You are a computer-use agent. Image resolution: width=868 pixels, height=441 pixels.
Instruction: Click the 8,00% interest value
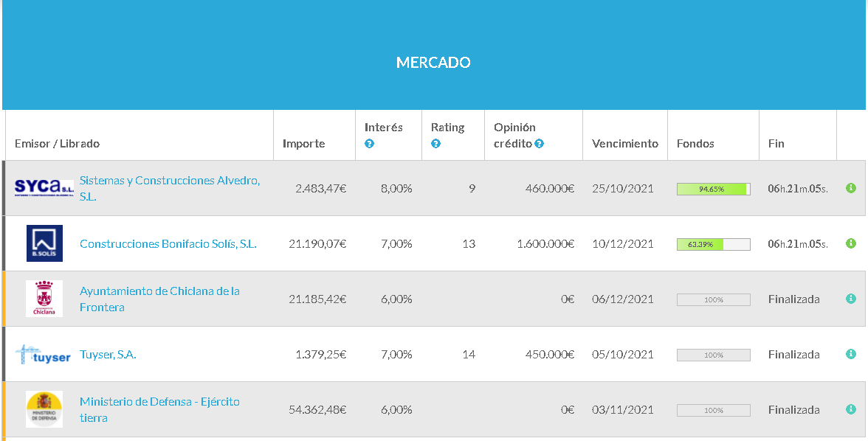coord(396,189)
